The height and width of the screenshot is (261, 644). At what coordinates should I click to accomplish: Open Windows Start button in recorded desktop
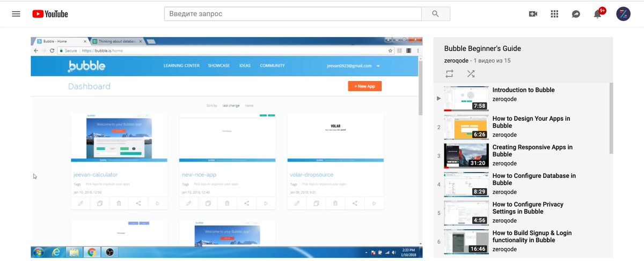point(38,251)
